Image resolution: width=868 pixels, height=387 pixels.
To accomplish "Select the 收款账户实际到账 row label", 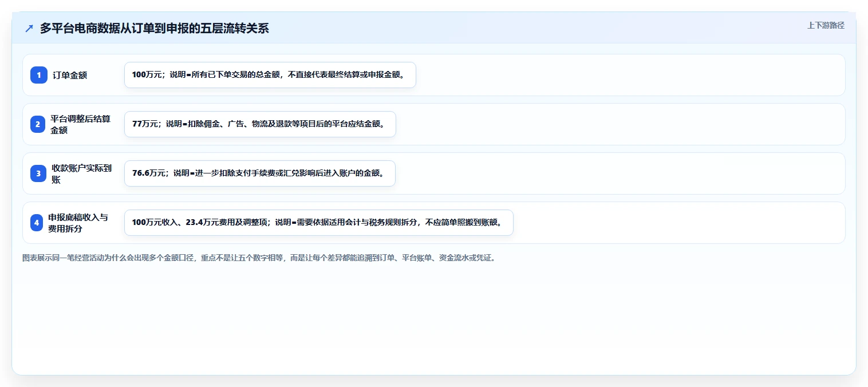I will click(x=81, y=173).
